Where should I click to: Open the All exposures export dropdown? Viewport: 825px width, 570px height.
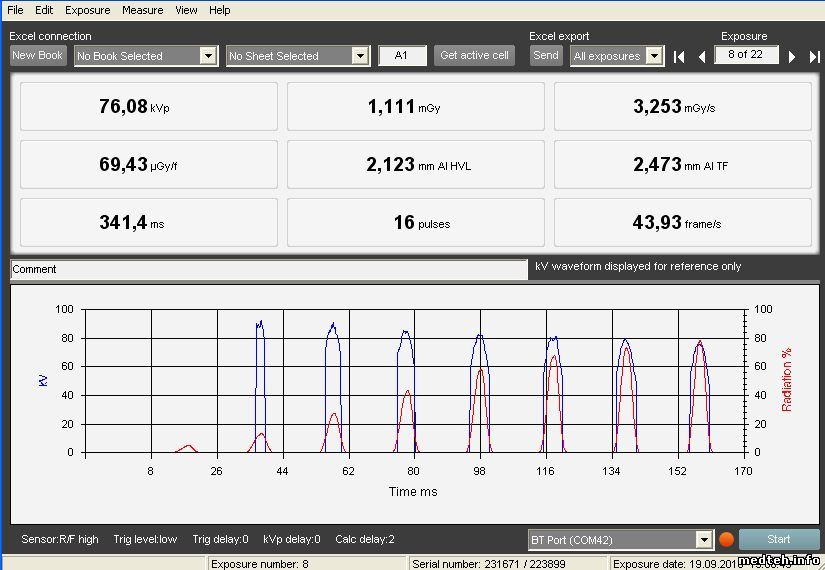coord(654,56)
